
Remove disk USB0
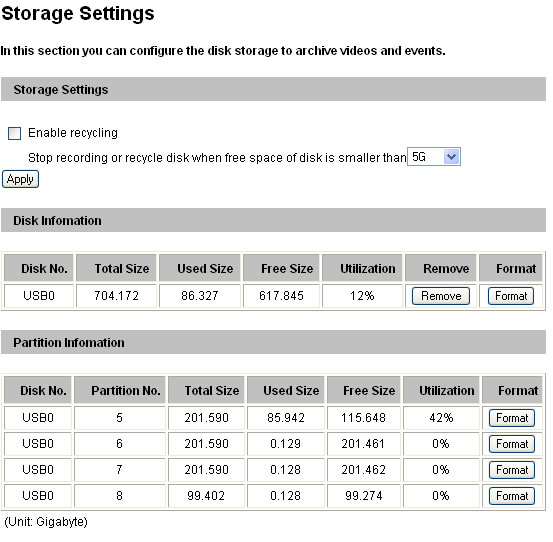pyautogui.click(x=441, y=296)
